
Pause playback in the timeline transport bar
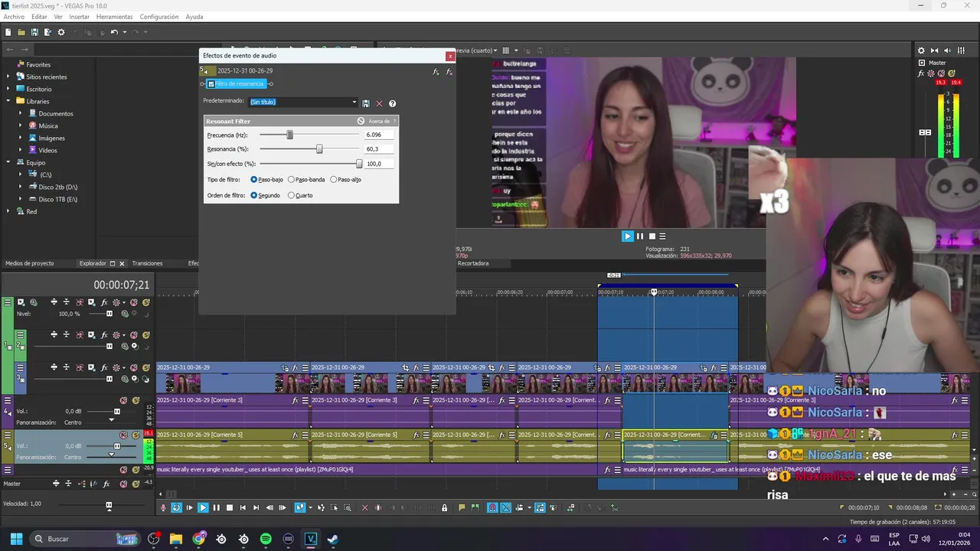(216, 507)
